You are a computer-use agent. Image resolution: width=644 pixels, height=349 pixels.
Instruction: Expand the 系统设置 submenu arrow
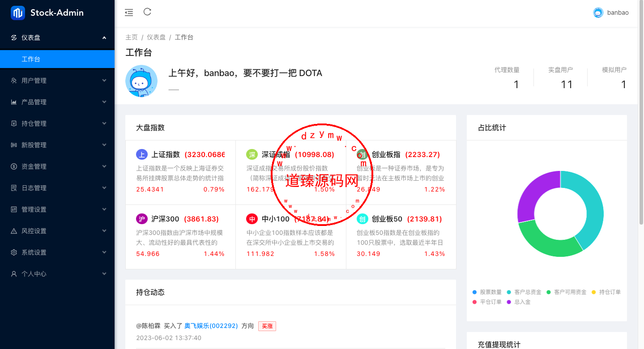[104, 252]
